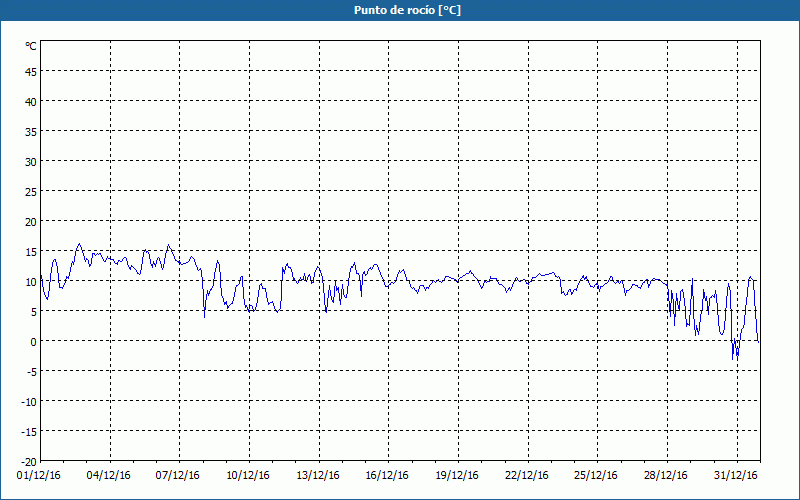The width and height of the screenshot is (800, 500).
Task: Select the 40 value on the Y axis
Action: coord(31,102)
